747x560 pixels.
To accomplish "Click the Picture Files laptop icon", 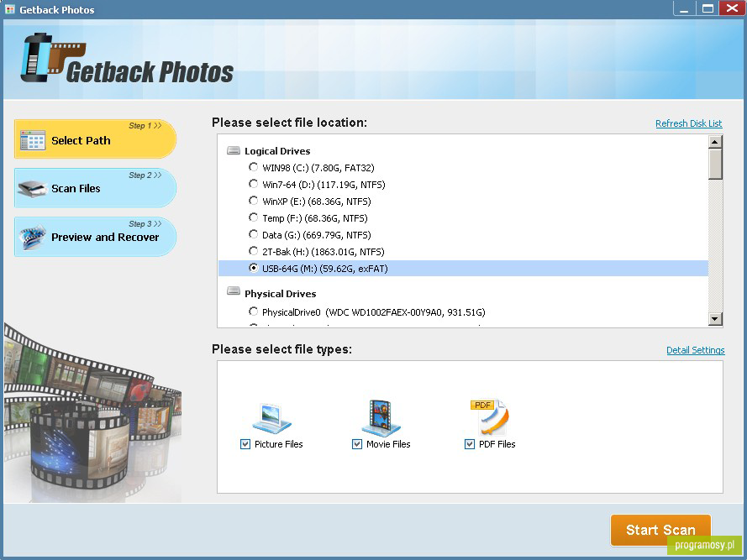I will pyautogui.click(x=272, y=419).
